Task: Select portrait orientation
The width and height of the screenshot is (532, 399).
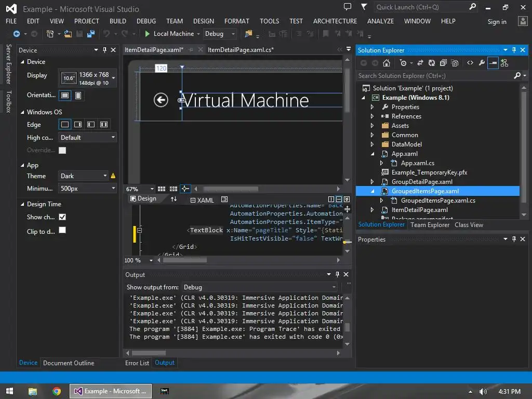Action: click(78, 96)
